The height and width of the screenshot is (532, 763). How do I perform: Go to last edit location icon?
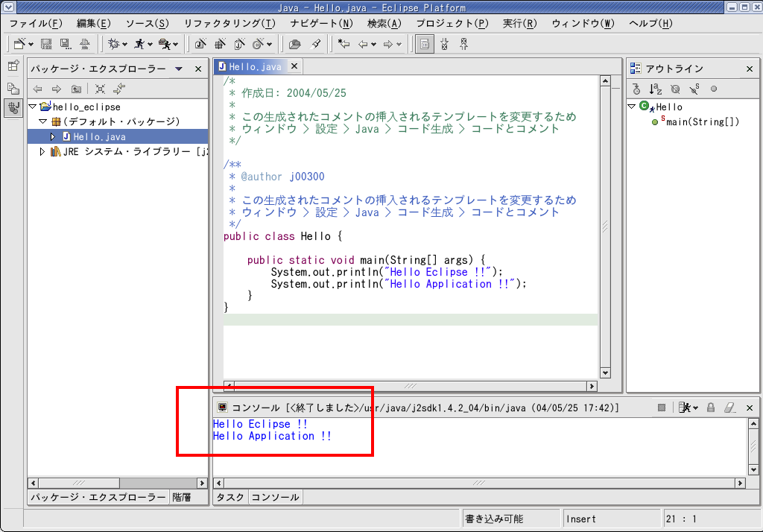pos(344,44)
